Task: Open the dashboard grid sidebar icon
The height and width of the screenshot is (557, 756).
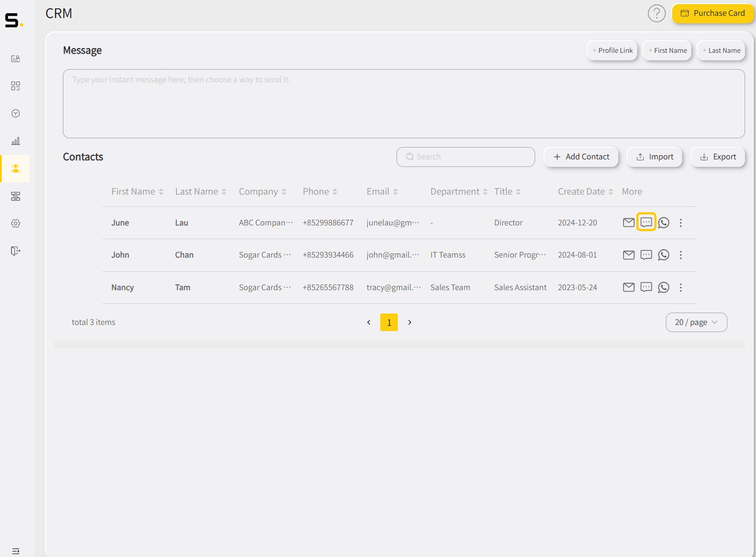Action: (x=15, y=86)
